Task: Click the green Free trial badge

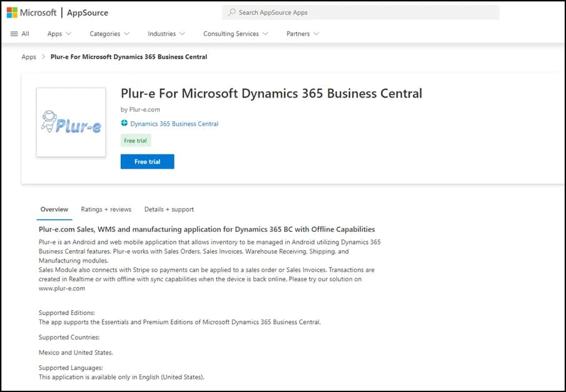Action: (135, 141)
